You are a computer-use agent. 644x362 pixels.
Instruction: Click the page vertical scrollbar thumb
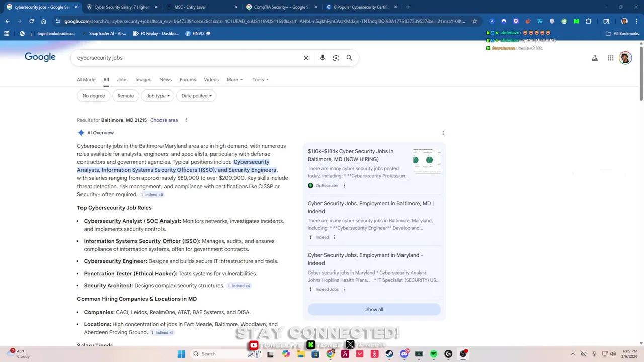coord(641,73)
